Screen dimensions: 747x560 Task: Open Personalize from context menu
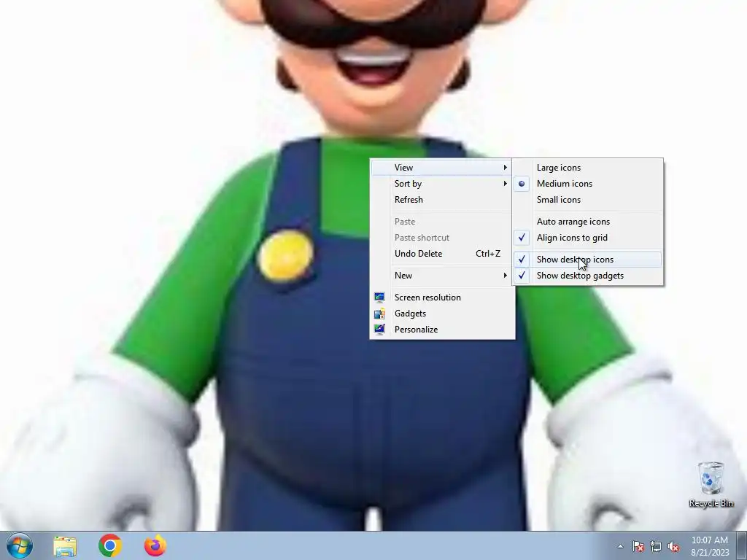point(442,330)
